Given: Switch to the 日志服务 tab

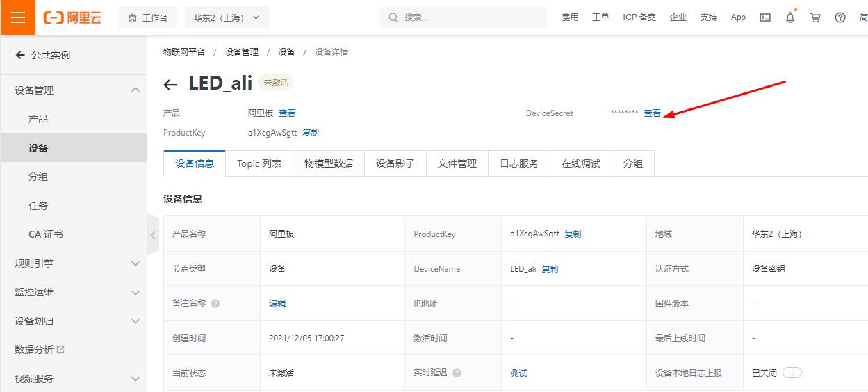Looking at the screenshot, I should (x=519, y=163).
